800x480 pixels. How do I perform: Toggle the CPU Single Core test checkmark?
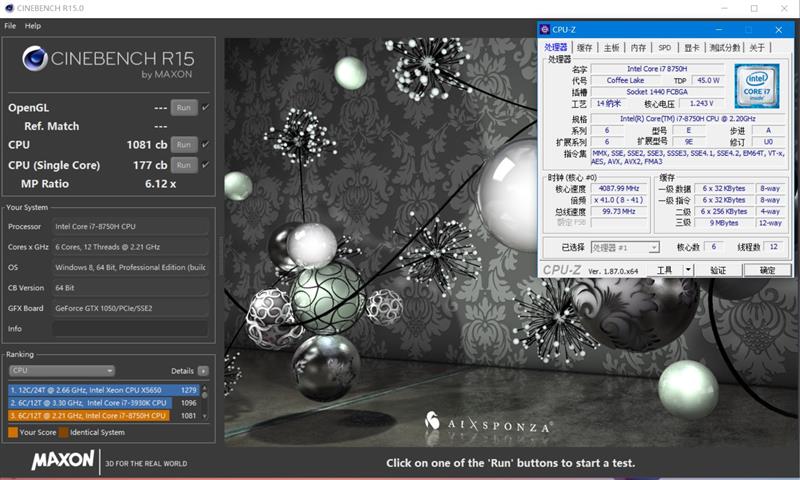tap(205, 165)
